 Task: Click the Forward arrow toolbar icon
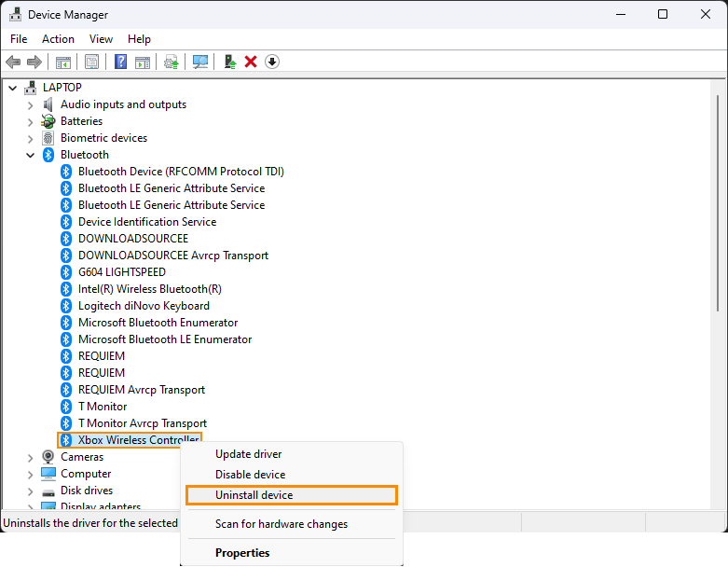click(x=34, y=62)
